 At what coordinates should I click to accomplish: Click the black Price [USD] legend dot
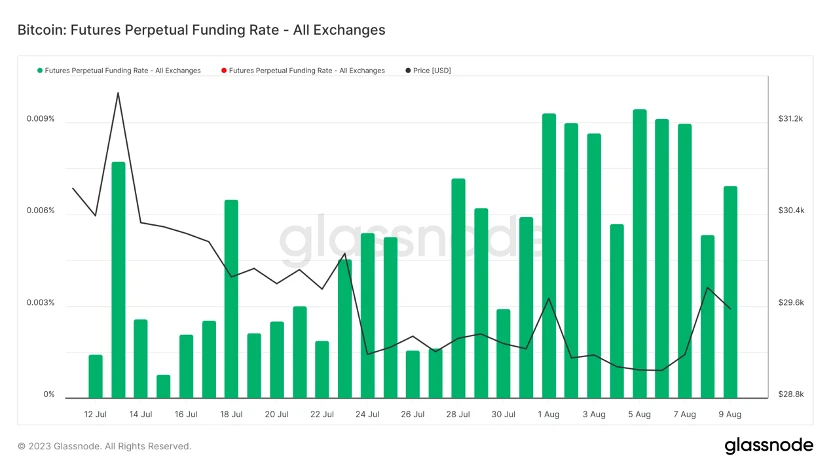pyautogui.click(x=407, y=71)
